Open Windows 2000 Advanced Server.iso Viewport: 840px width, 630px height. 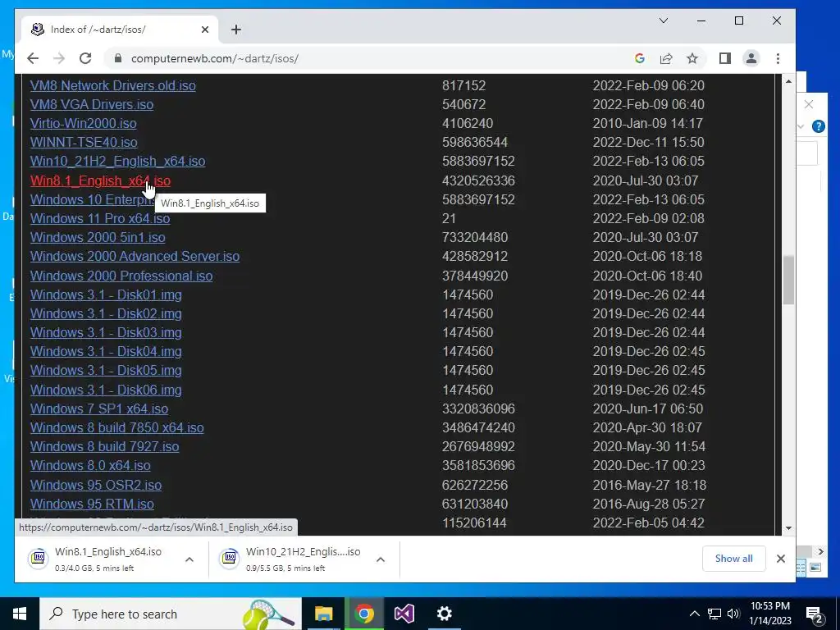point(135,256)
